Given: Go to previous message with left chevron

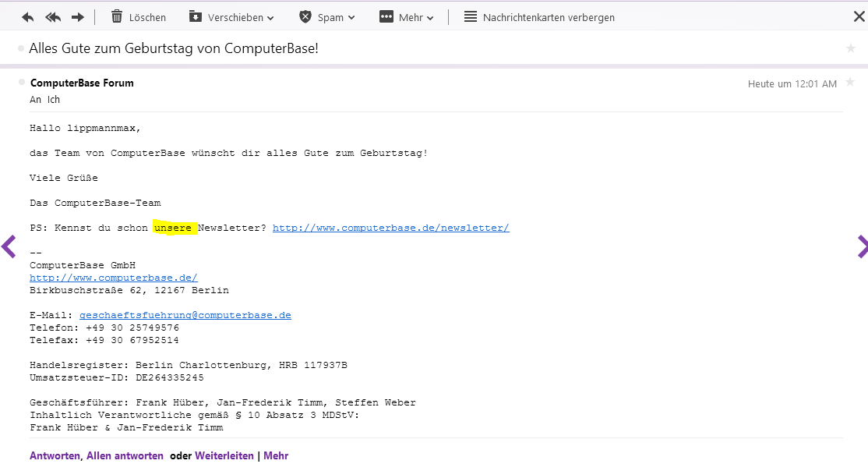Looking at the screenshot, I should point(9,246).
